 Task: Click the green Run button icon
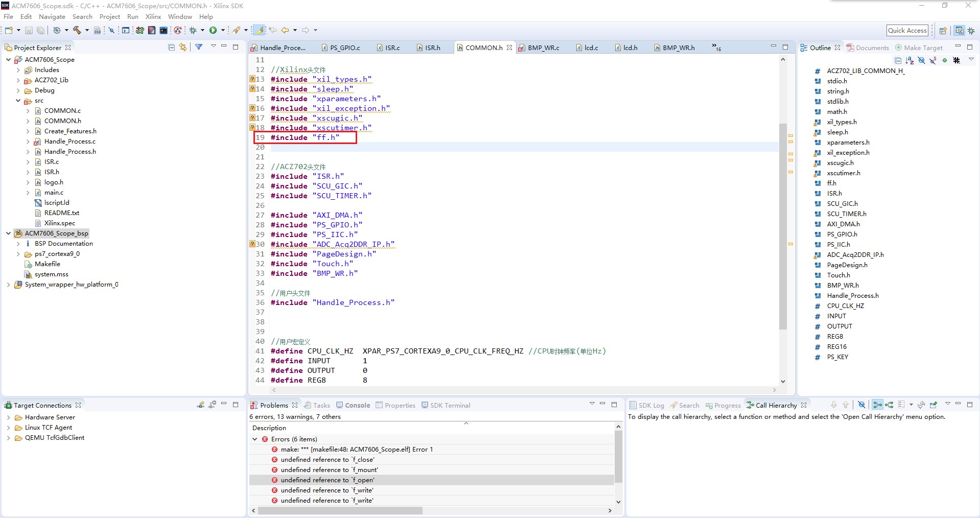tap(213, 31)
